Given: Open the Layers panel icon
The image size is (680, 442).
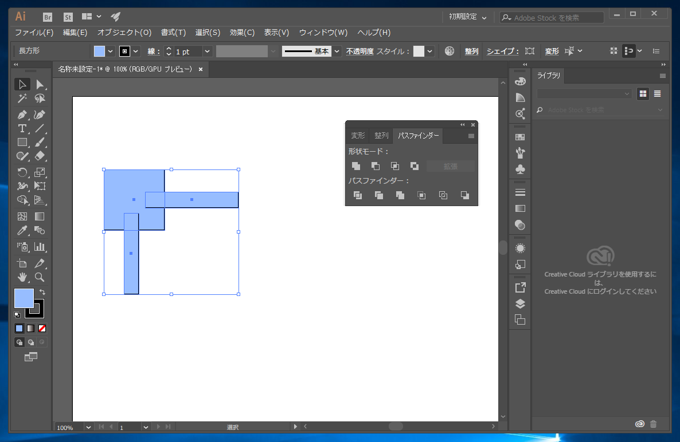Looking at the screenshot, I should [x=520, y=304].
